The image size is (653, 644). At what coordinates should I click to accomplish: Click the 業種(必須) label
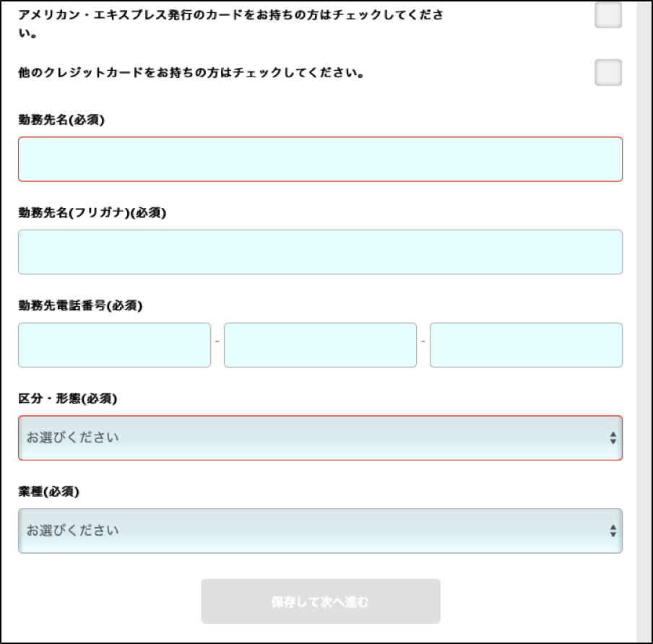48,492
